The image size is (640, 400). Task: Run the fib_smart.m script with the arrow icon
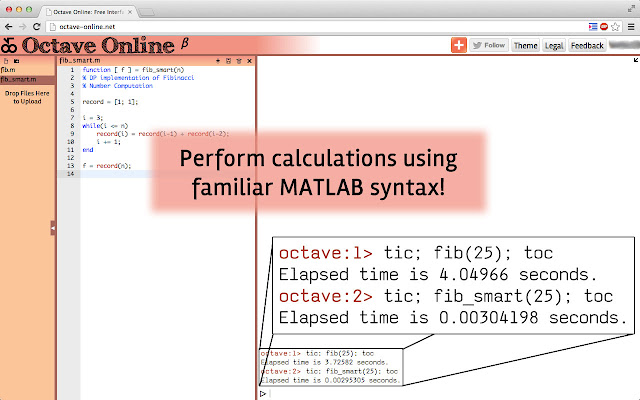tap(218, 61)
